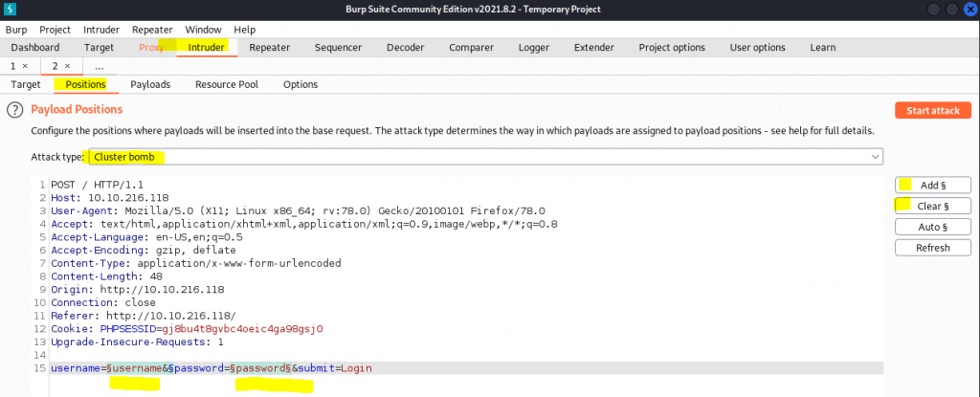Open the Extender tab
The height and width of the screenshot is (397, 980).
[x=593, y=48]
